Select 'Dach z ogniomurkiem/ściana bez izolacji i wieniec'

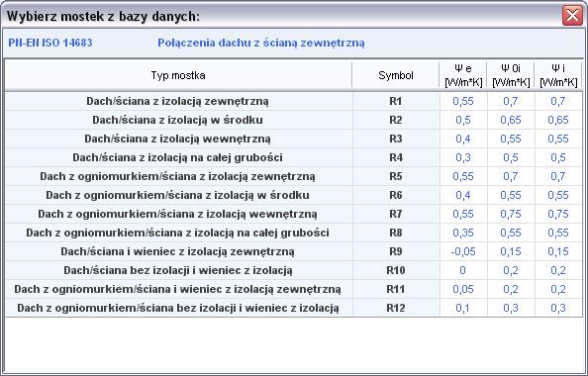[x=294, y=308]
